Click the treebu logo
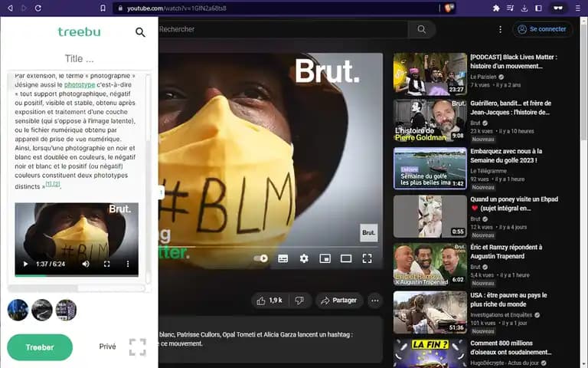Image resolution: width=588 pixels, height=368 pixels. [79, 32]
